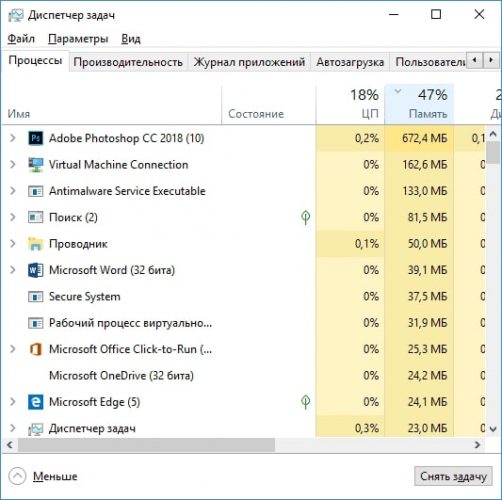
Task: Click the Virtual Machine Connection icon
Action: click(35, 165)
